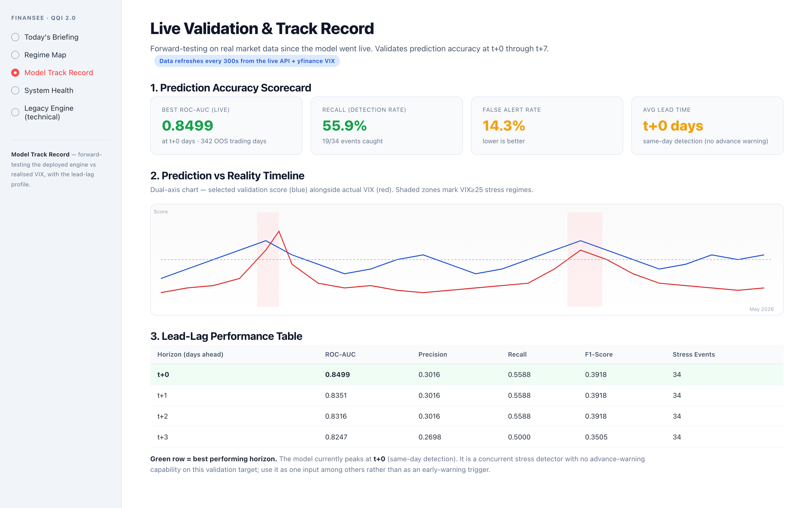Click 'at t+0 days · 342 OOS trading days'
Screen dimensions: 812x508
(x=214, y=141)
